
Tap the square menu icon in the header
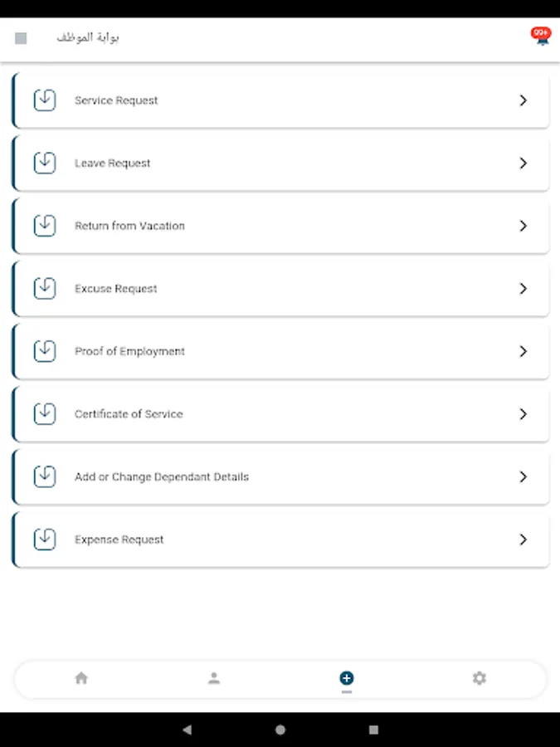click(x=22, y=38)
